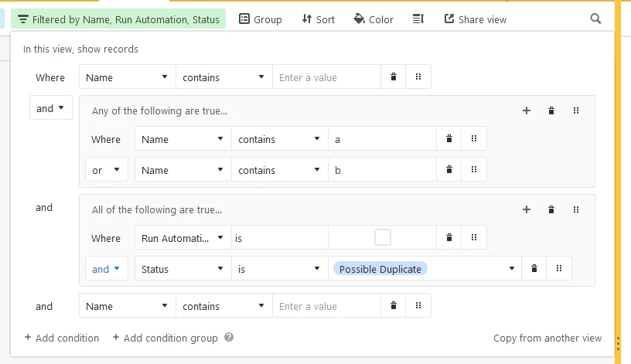
Task: Click Add condition group
Action: [165, 338]
